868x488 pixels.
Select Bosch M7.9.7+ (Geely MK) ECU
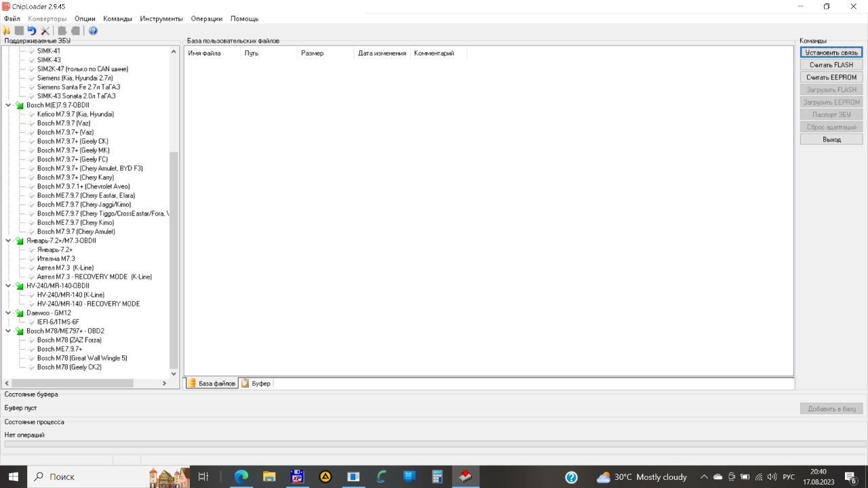tap(73, 150)
